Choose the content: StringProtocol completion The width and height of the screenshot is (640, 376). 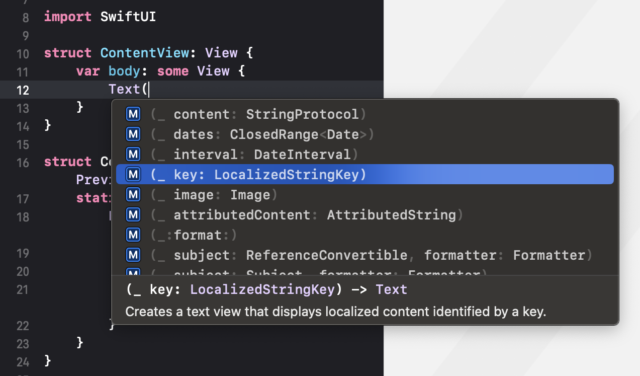[x=365, y=114]
